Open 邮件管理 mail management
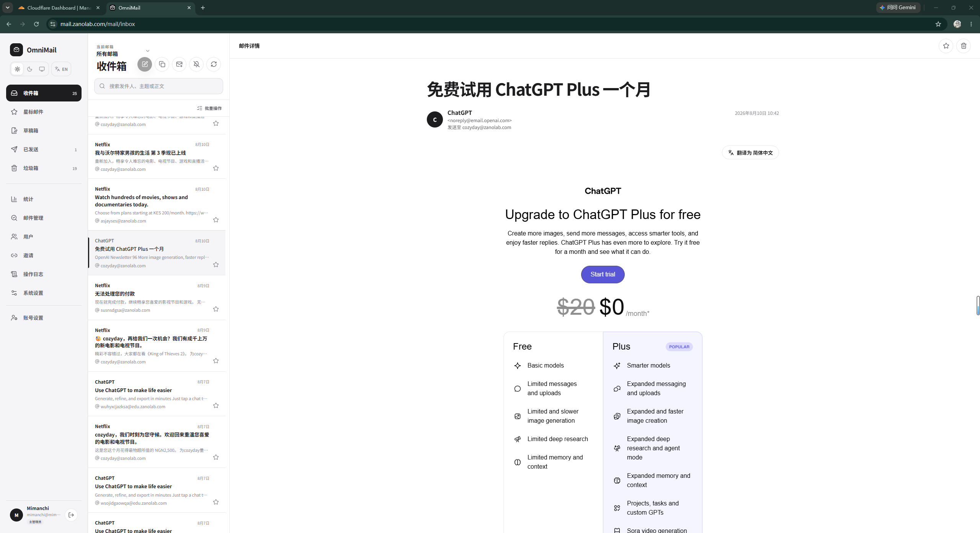 pyautogui.click(x=44, y=218)
